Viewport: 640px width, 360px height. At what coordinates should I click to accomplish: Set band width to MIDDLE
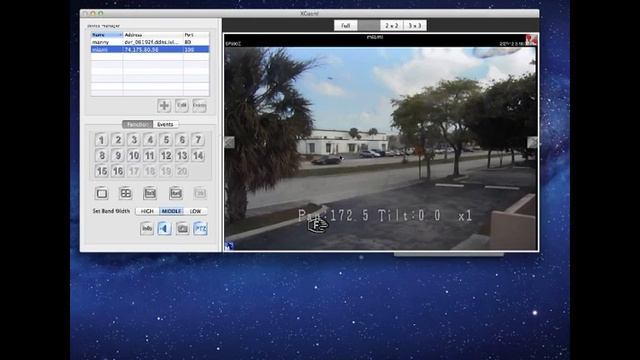(x=171, y=211)
